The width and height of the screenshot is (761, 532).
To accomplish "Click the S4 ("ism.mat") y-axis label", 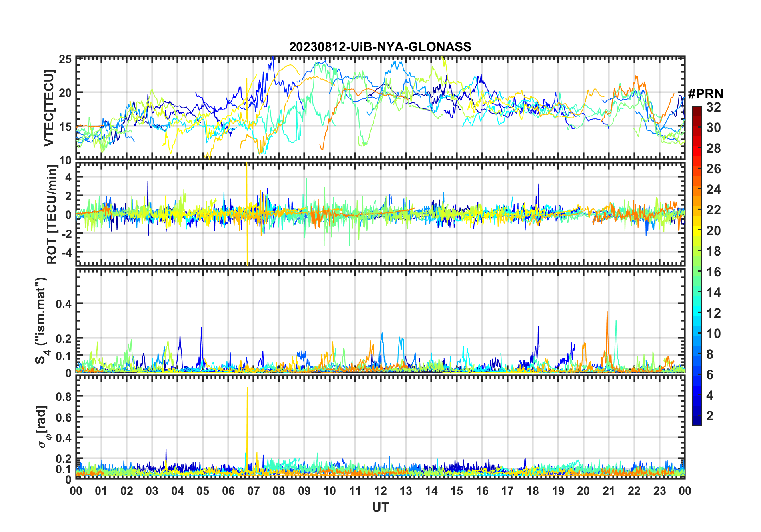I will pos(41,320).
